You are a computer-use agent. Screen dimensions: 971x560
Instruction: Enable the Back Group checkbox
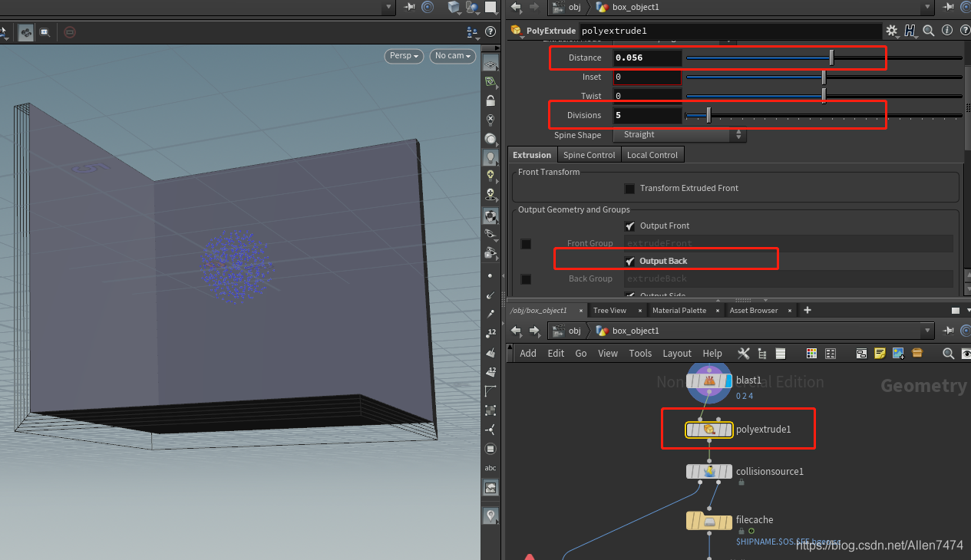click(x=526, y=279)
